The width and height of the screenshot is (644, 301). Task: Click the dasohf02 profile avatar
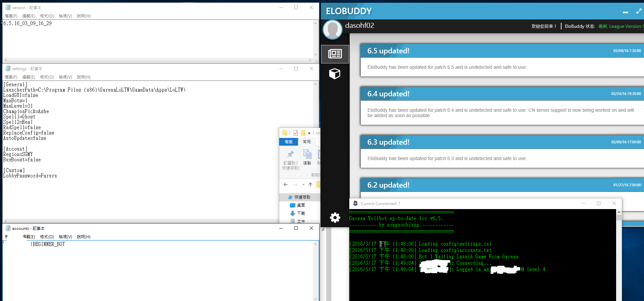[332, 30]
